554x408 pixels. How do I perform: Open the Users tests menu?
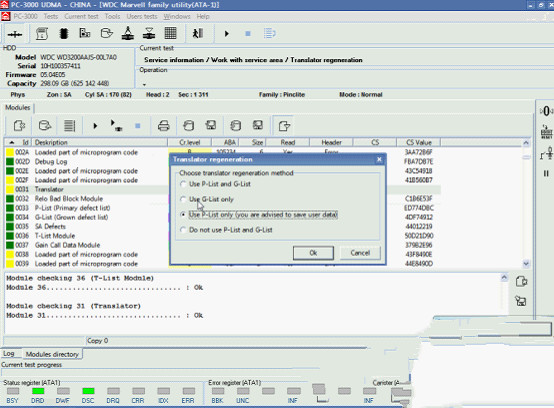(x=142, y=16)
